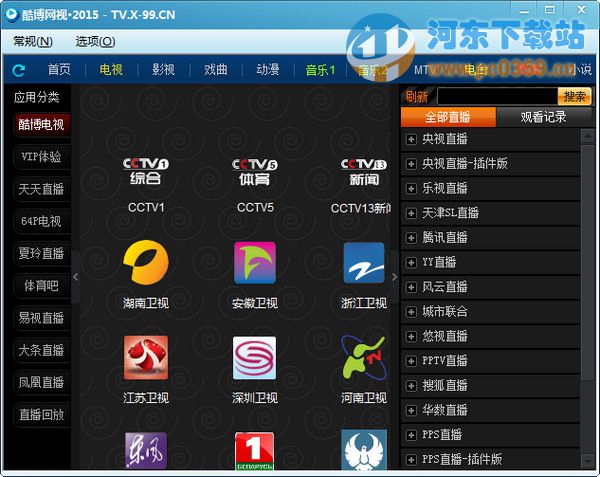Open the 选项(O) menu
Viewport: 600px width, 477px height.
[95, 41]
